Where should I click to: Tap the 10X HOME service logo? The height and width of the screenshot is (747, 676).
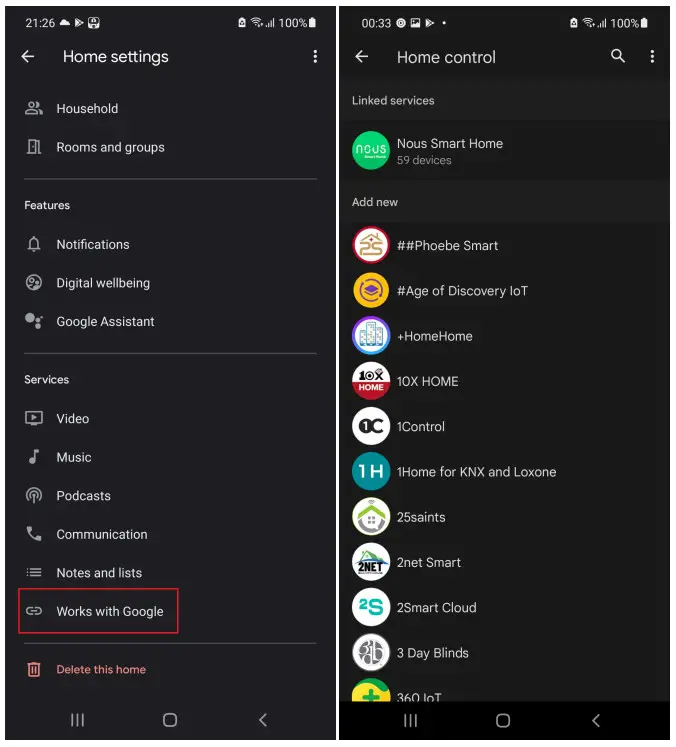(x=371, y=381)
